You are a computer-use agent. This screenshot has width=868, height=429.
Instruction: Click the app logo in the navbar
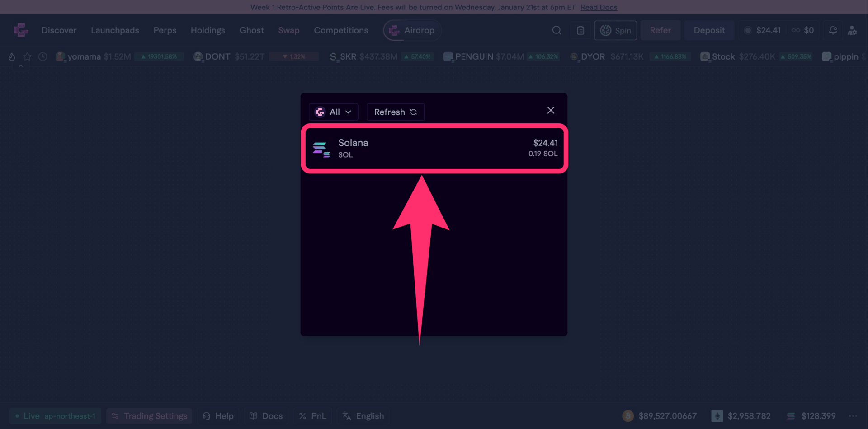coord(21,30)
